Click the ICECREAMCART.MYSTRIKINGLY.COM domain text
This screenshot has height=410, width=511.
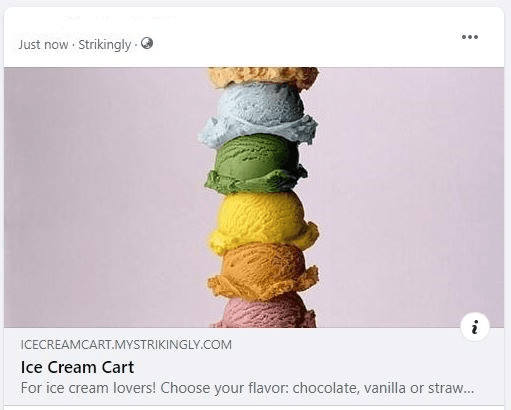pos(126,345)
